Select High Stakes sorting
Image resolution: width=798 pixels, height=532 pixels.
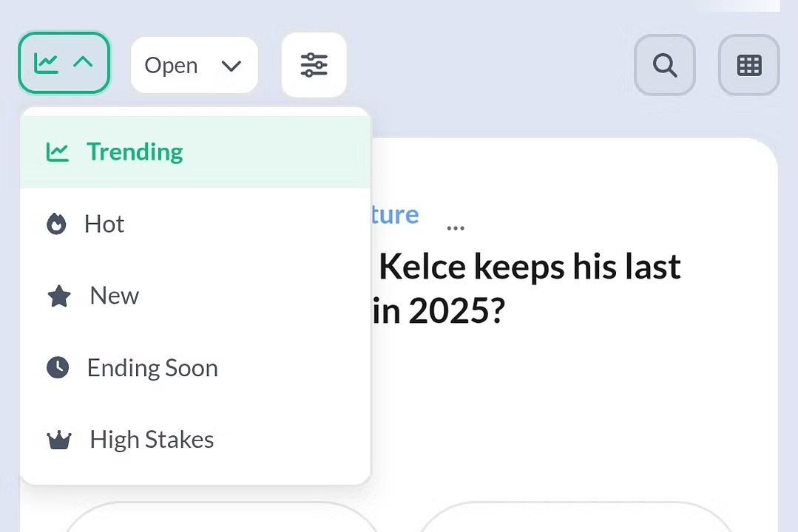point(152,440)
